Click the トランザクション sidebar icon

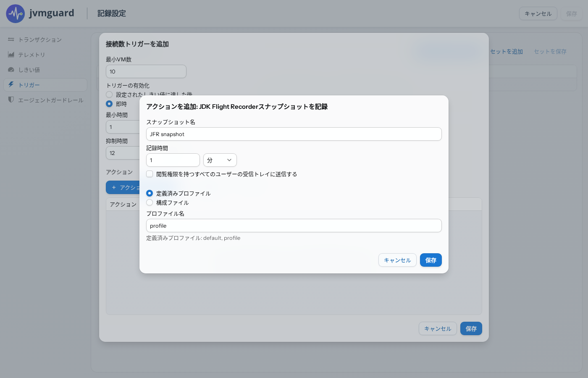(11, 39)
